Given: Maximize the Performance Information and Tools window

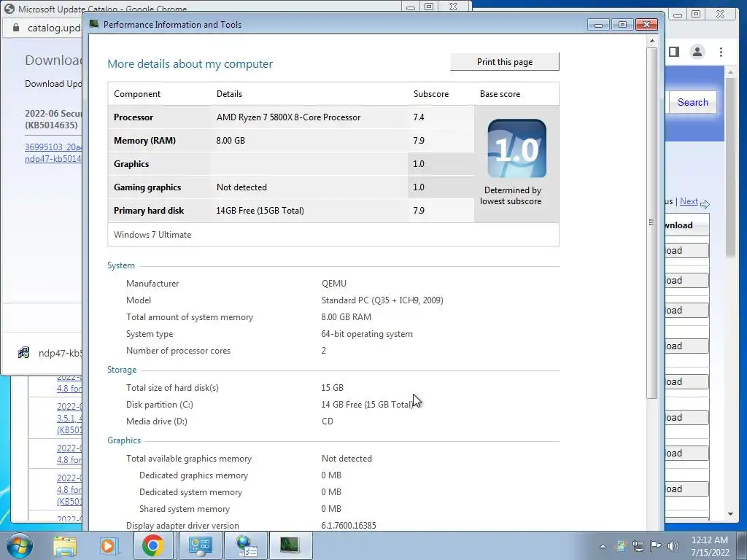Looking at the screenshot, I should (x=622, y=24).
